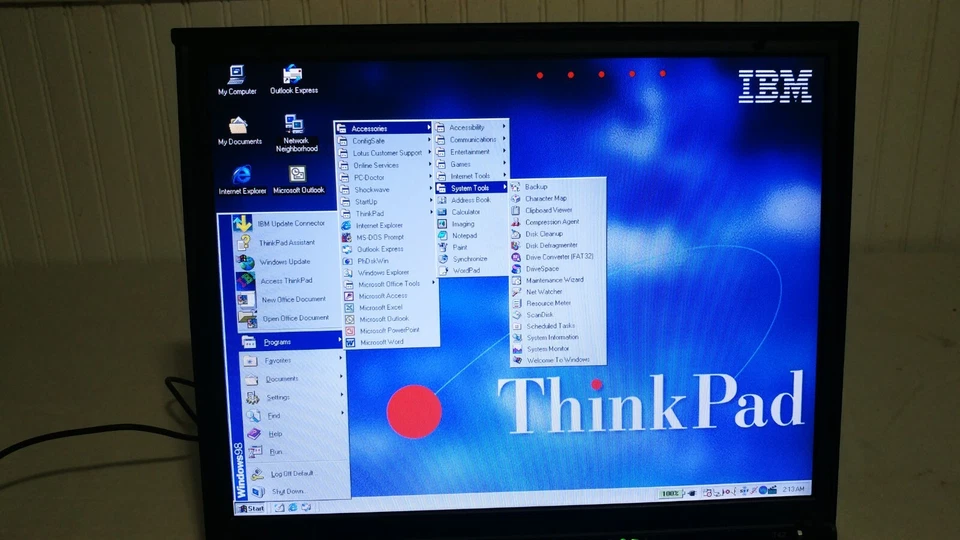Viewport: 960px width, 540px height.
Task: Click the Access ThinkPad icon
Action: coord(246,280)
